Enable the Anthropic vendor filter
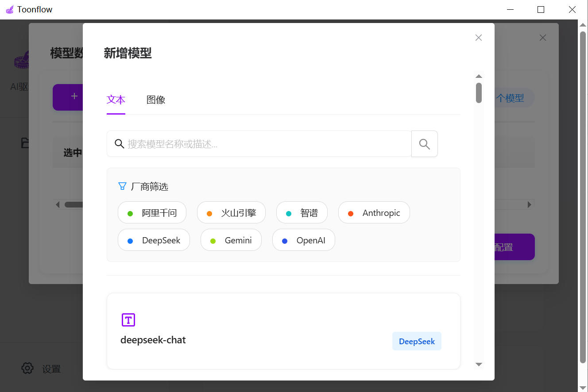Viewport: 588px width, 392px height. tap(374, 213)
